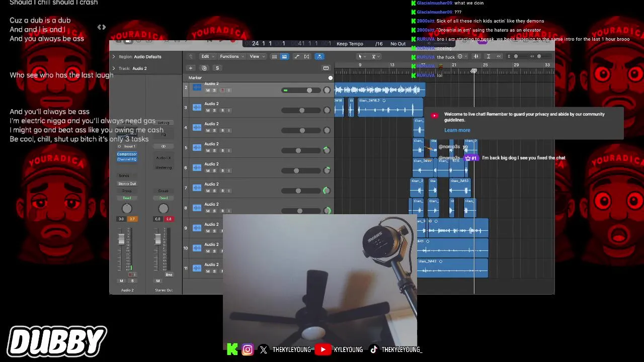Click the Channel EQ plugin slot
Image resolution: width=644 pixels, height=362 pixels.
(127, 159)
